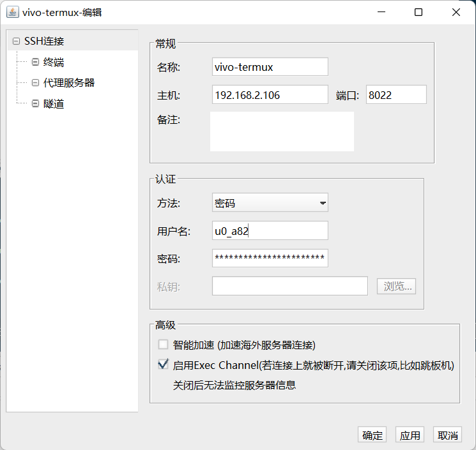
Task: Focus the 密码 password field
Action: tap(270, 258)
